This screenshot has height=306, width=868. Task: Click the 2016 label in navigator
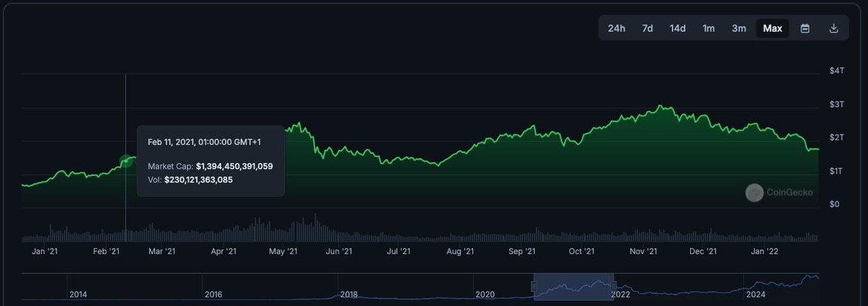(x=213, y=294)
